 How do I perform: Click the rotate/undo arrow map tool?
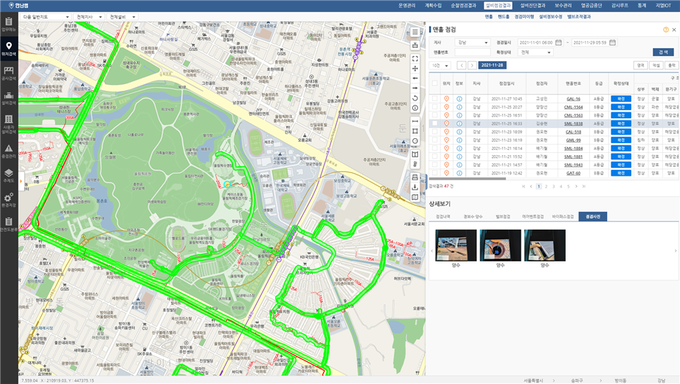pos(415,98)
